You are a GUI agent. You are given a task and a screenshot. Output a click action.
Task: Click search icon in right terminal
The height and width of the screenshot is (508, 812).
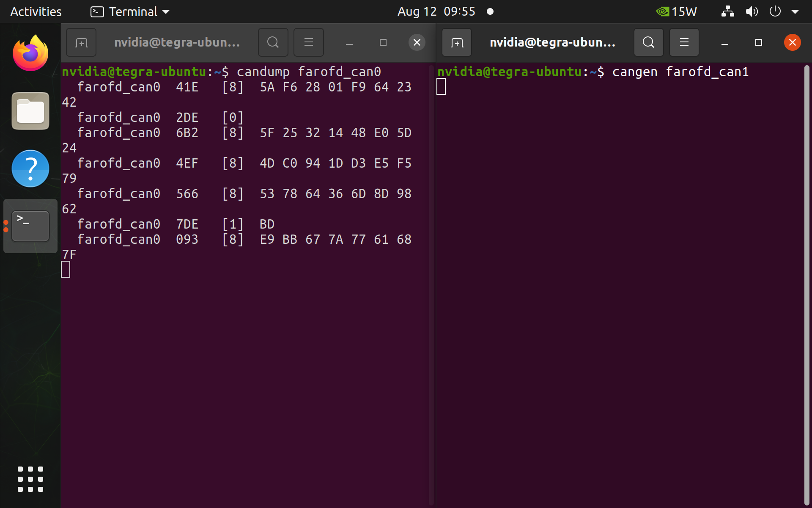click(x=648, y=42)
